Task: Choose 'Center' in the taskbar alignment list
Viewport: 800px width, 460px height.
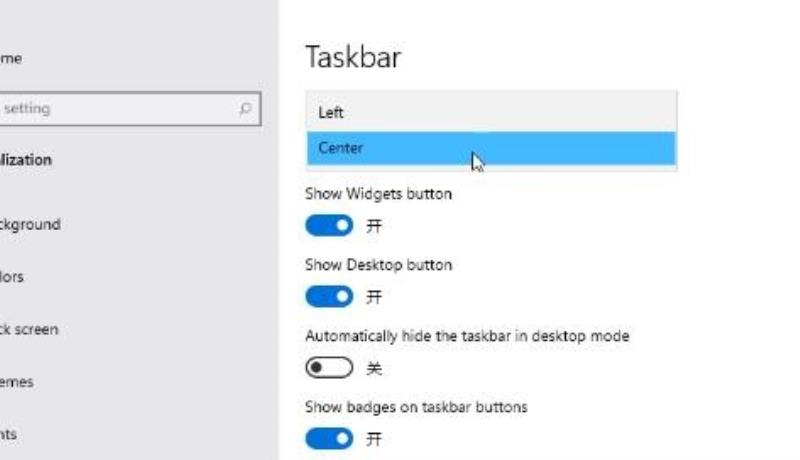Action: point(491,148)
